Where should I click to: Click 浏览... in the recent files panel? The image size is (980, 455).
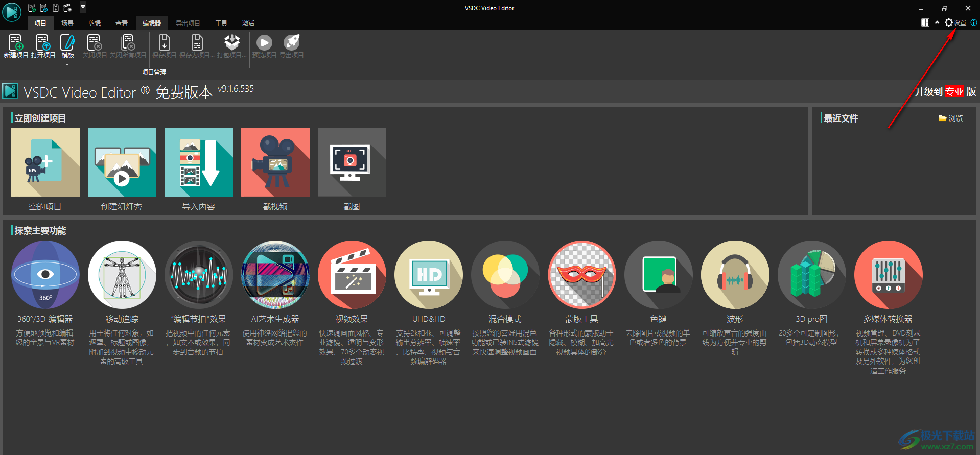tap(953, 118)
